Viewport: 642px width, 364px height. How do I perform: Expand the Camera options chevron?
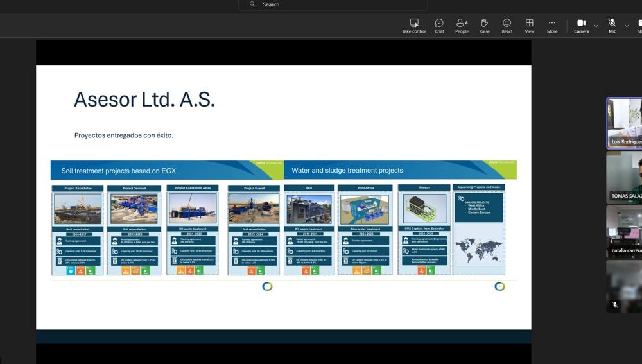point(596,26)
